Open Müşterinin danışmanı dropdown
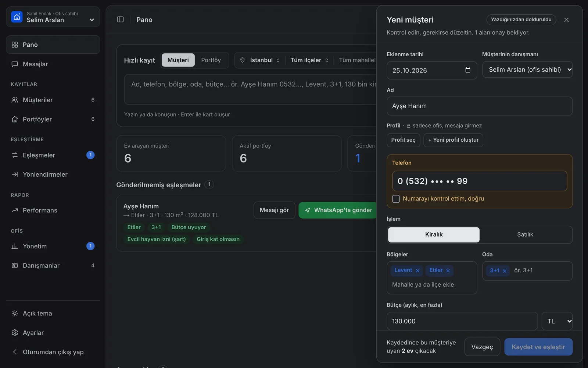The width and height of the screenshot is (588, 368). click(527, 70)
